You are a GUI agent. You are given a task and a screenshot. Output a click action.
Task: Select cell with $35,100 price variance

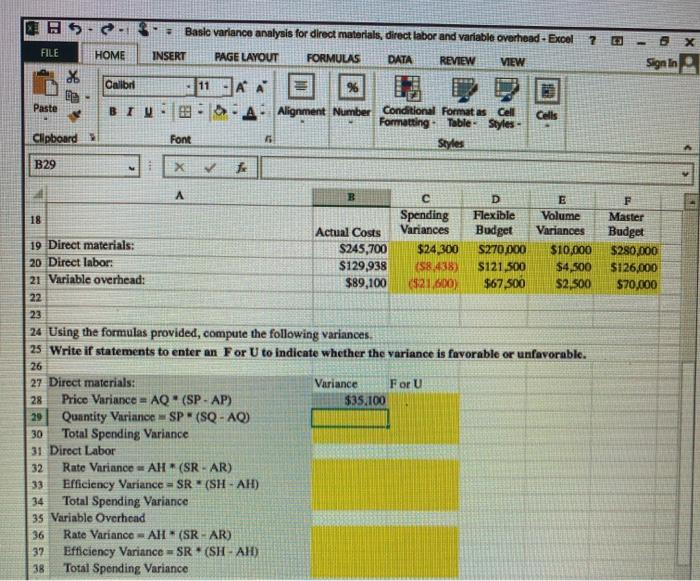[350, 400]
